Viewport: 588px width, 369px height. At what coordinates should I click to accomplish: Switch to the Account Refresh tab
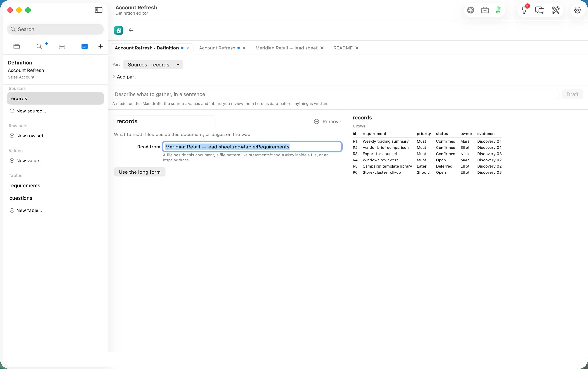click(217, 48)
